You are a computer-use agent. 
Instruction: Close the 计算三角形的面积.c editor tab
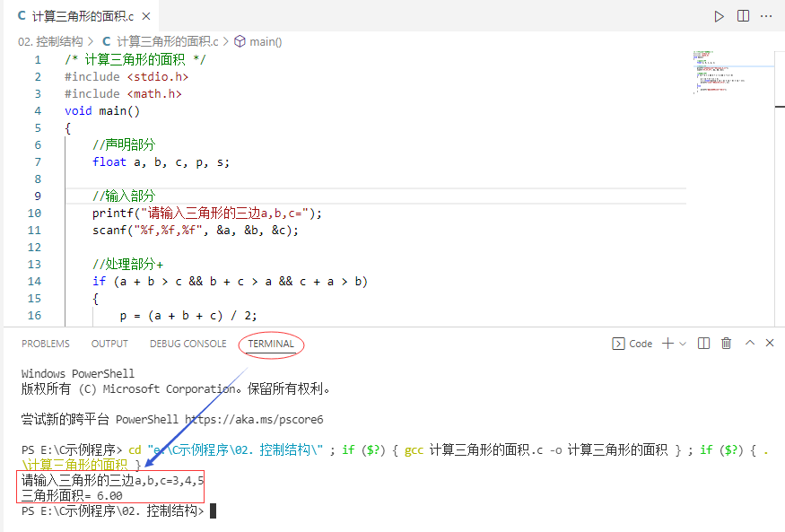click(146, 16)
